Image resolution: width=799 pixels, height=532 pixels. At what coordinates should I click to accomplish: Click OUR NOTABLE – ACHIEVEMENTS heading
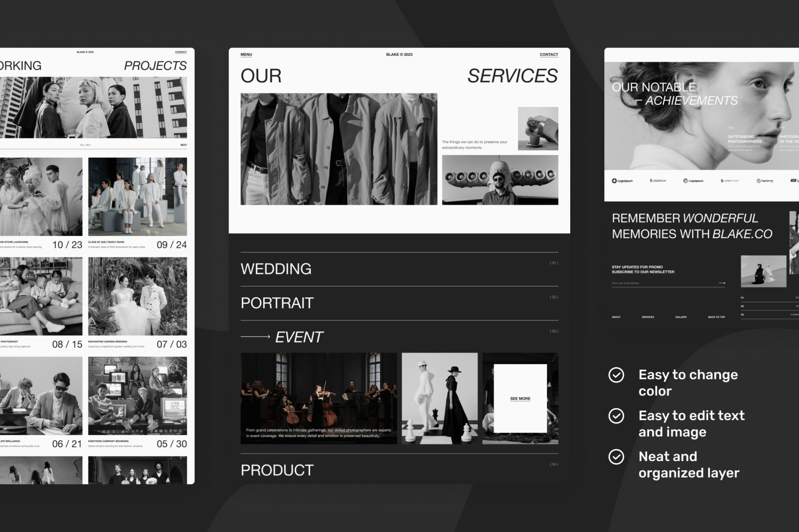tap(674, 94)
